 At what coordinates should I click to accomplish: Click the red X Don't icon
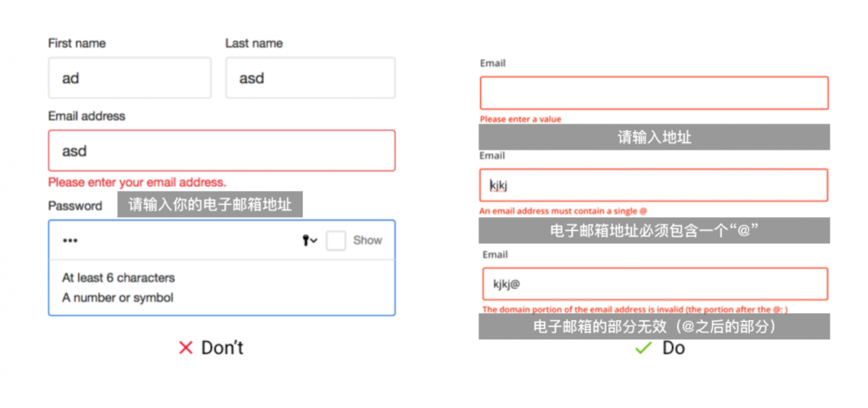coord(186,347)
